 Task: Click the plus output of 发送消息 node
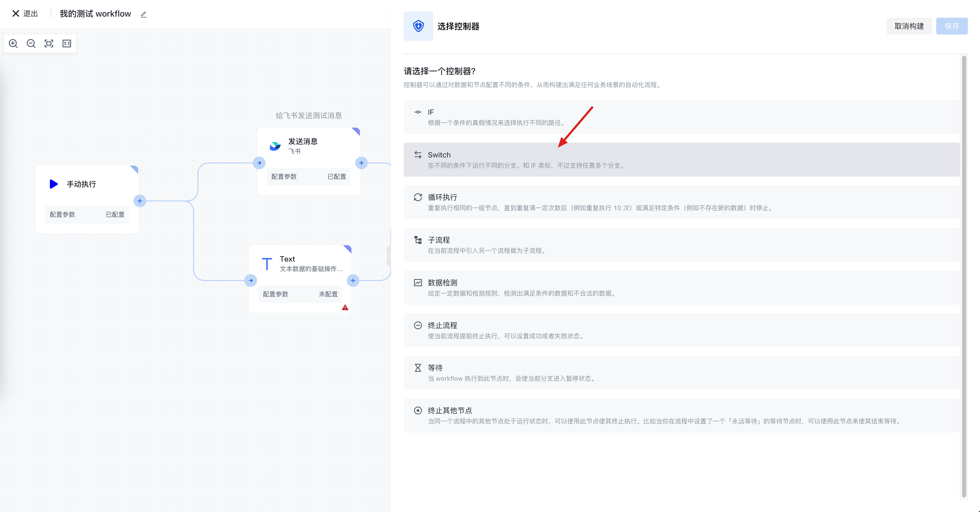tap(361, 163)
